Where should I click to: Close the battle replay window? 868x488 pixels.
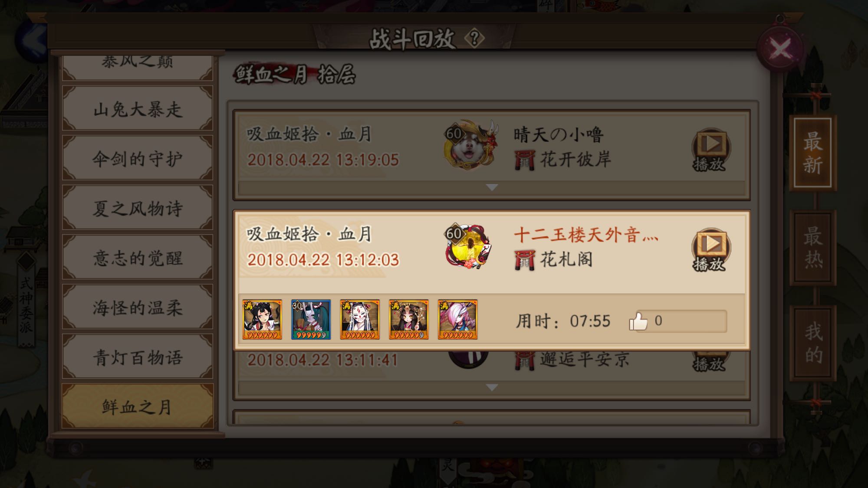(780, 49)
